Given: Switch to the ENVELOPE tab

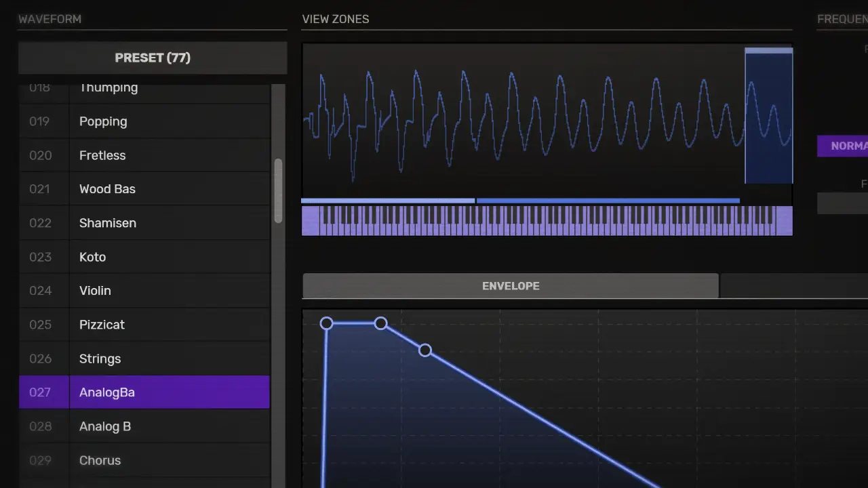Looking at the screenshot, I should coord(510,286).
